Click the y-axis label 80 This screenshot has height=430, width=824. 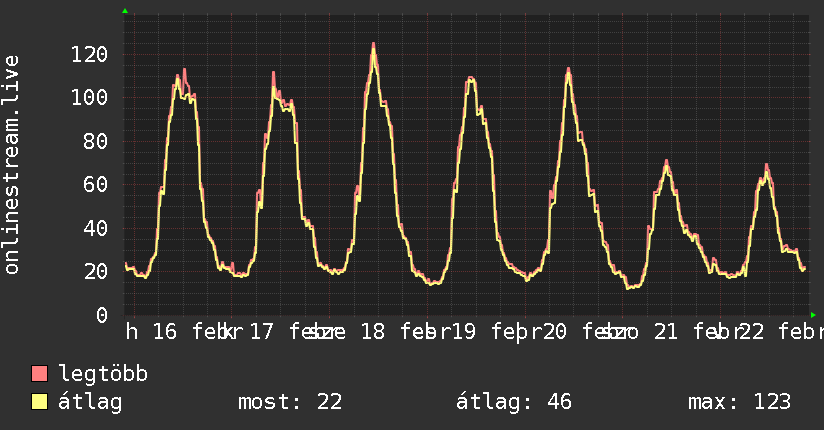(x=96, y=141)
